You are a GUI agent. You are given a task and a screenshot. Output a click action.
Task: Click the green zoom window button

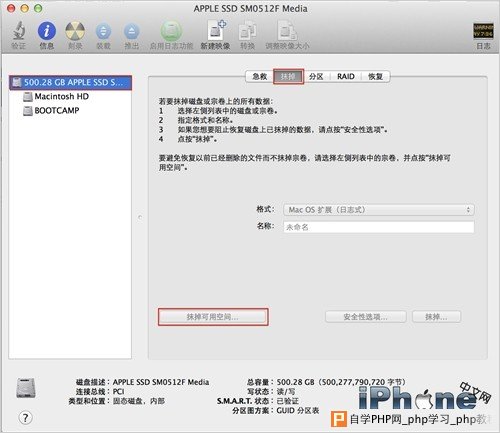tap(38, 8)
